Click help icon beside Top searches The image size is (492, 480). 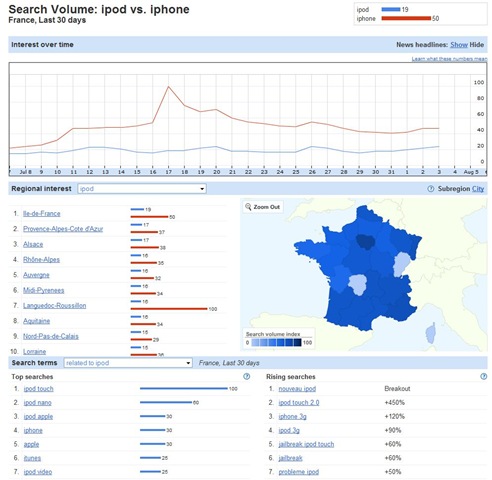pos(246,376)
